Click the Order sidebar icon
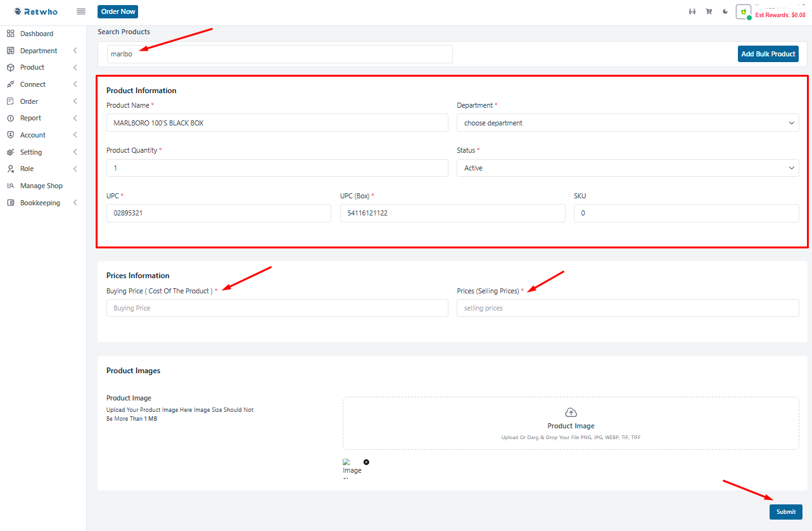This screenshot has height=531, width=812. tap(10, 101)
